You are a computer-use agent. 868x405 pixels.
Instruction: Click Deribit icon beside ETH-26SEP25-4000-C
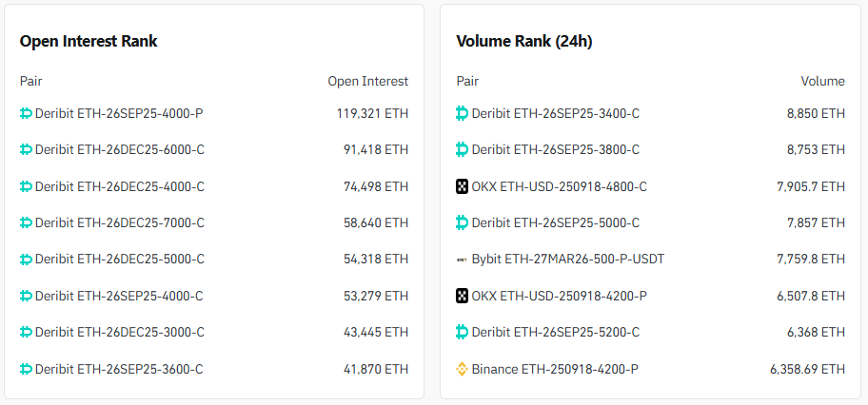tap(26, 296)
